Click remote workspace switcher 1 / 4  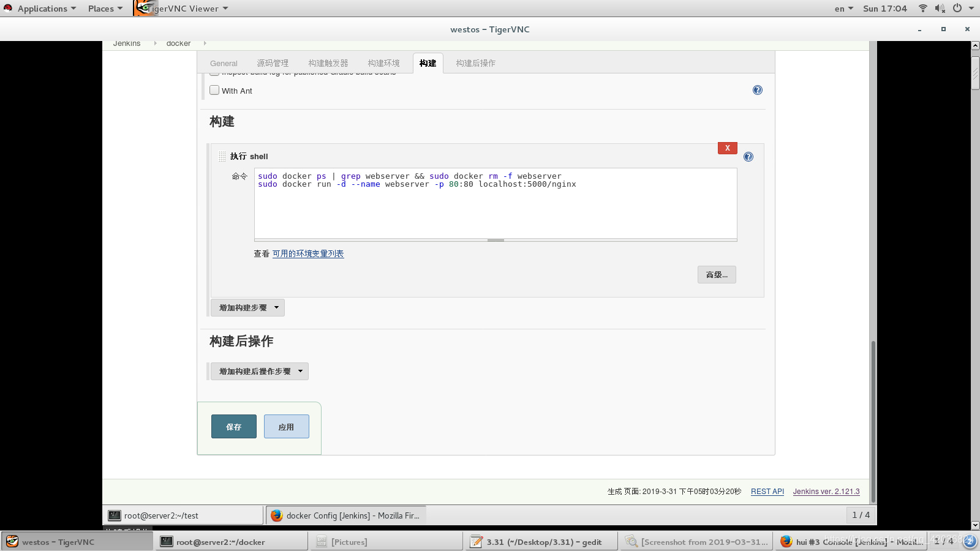coord(861,515)
